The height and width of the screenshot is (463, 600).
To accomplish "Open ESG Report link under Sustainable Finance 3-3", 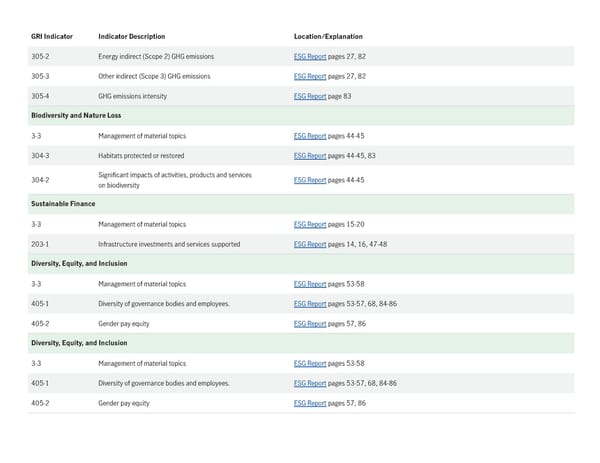I will [310, 224].
